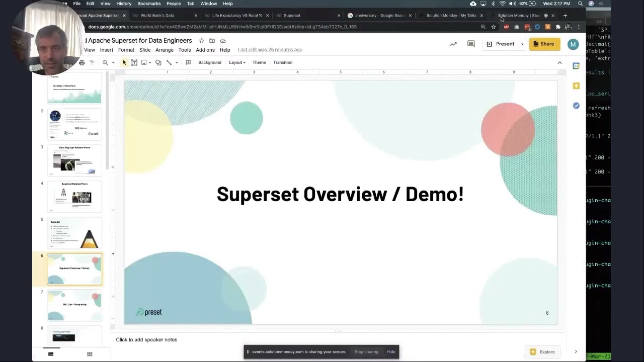Open the Format menu
The image size is (644, 362).
(126, 50)
